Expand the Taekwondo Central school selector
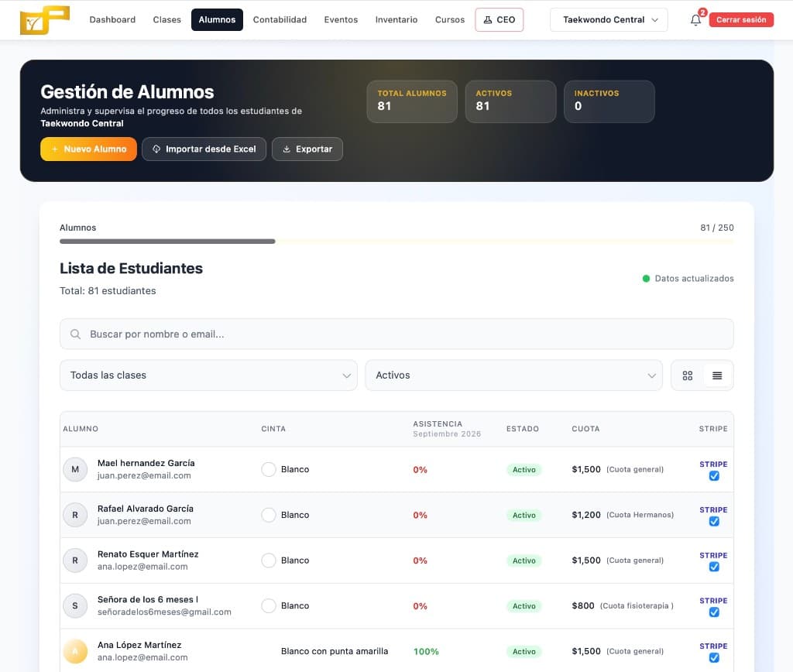 click(x=609, y=19)
